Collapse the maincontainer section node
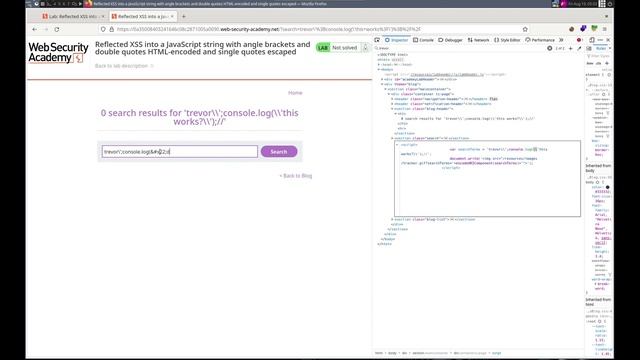 point(385,89)
